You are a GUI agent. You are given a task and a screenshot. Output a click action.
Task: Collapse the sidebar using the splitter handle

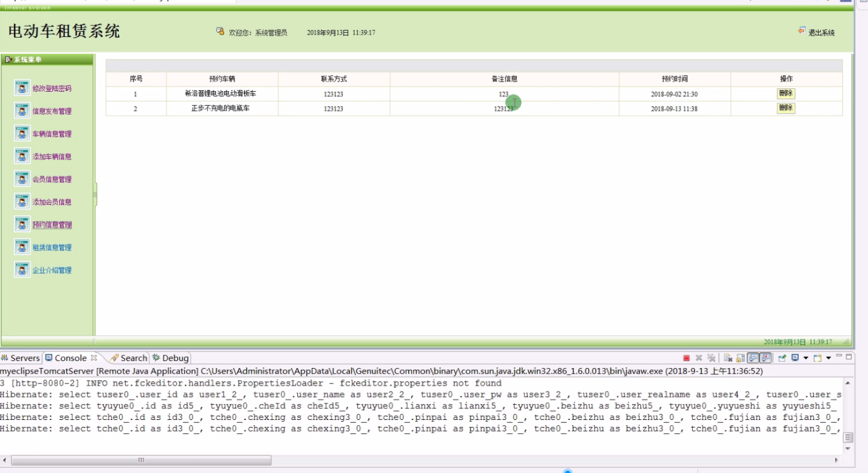(x=95, y=194)
